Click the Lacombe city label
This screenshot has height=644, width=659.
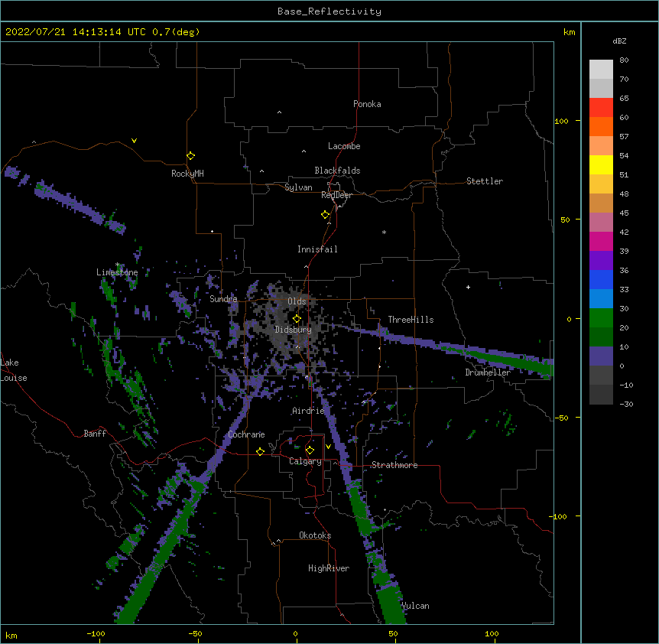344,146
